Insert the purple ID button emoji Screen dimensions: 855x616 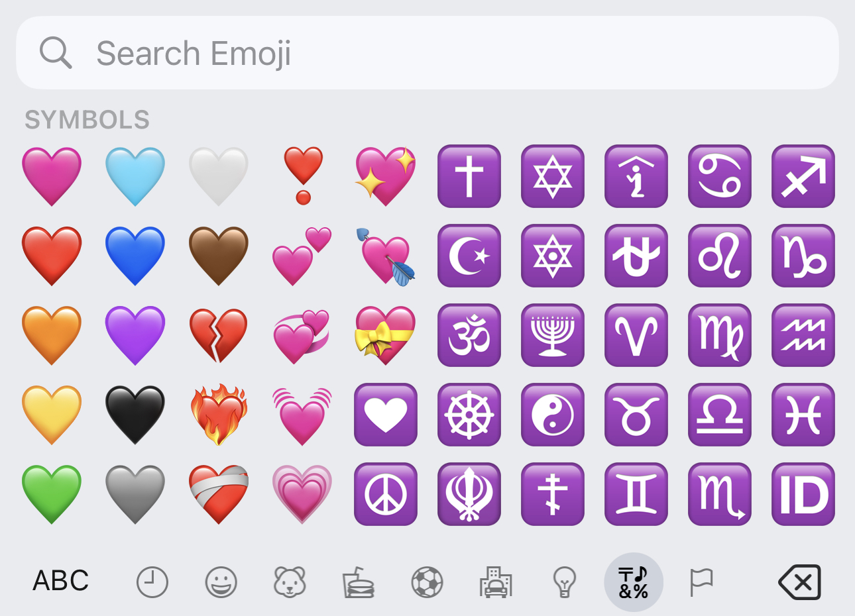pos(803,494)
